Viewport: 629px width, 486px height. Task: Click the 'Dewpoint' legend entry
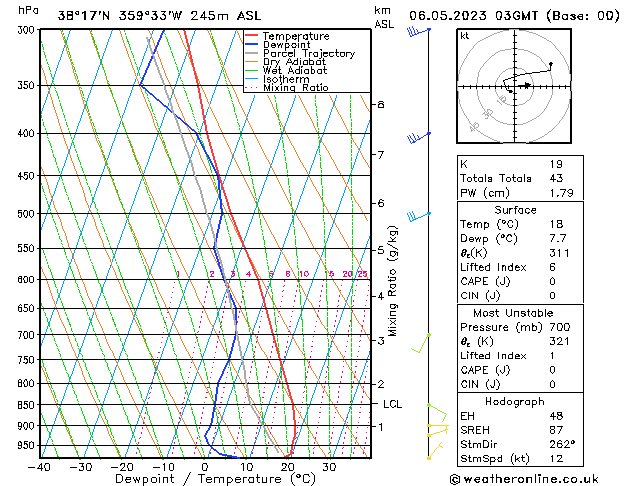(x=286, y=45)
